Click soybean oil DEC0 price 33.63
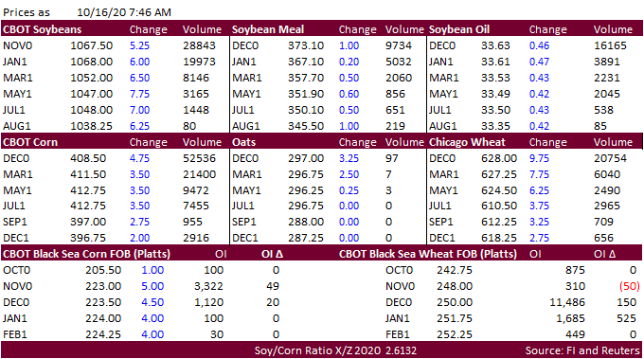The width and height of the screenshot is (644, 359). 495,45
